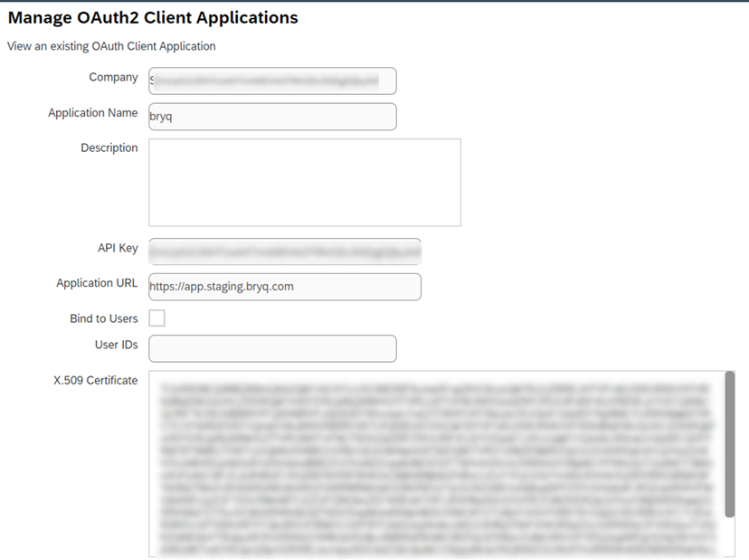Click inside the X.509 Certificate text area
749x560 pixels.
(x=434, y=463)
